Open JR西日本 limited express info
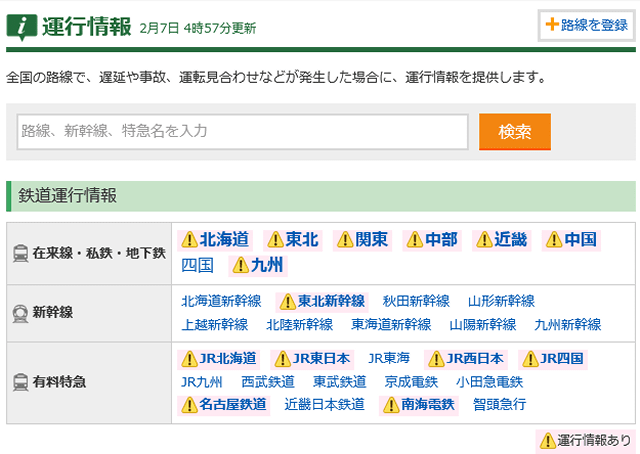The width and height of the screenshot is (640, 454). tap(475, 359)
